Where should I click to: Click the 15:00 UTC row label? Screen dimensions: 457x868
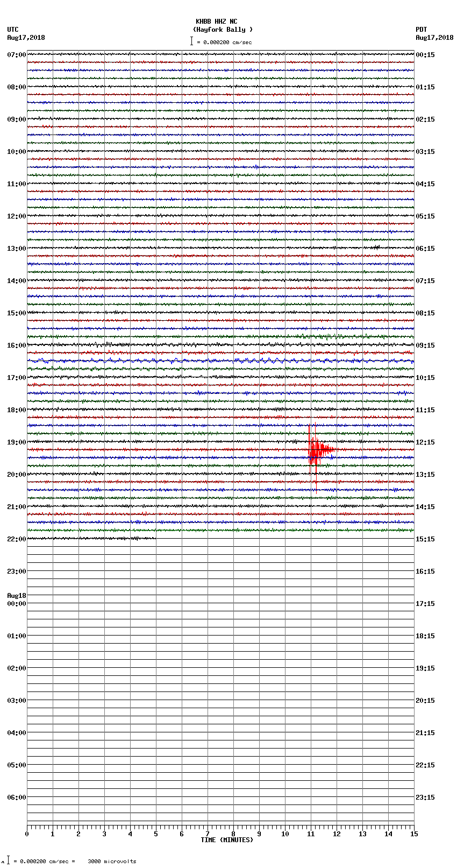[17, 313]
